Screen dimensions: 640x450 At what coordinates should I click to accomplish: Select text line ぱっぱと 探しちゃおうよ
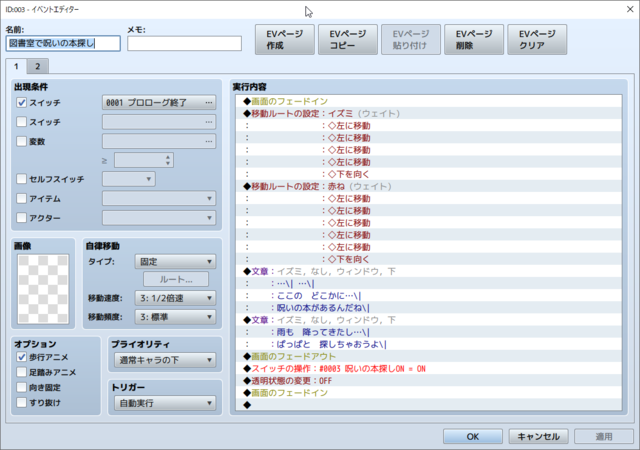pyautogui.click(x=429, y=344)
